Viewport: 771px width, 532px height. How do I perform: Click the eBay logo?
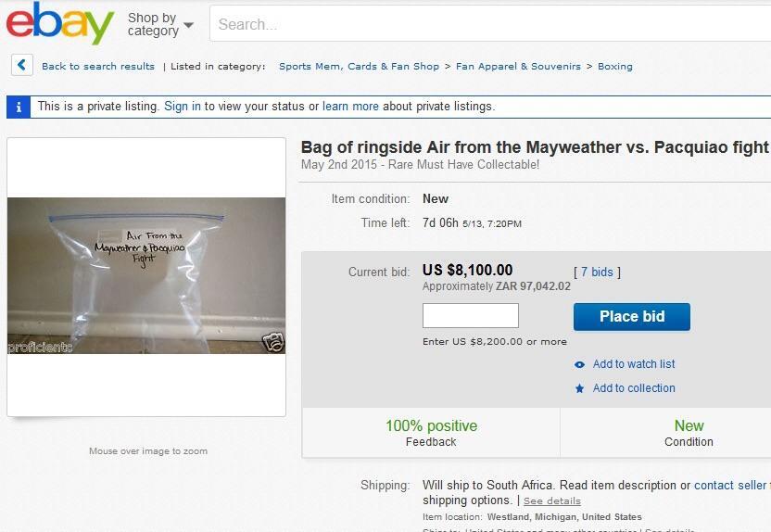[60, 23]
